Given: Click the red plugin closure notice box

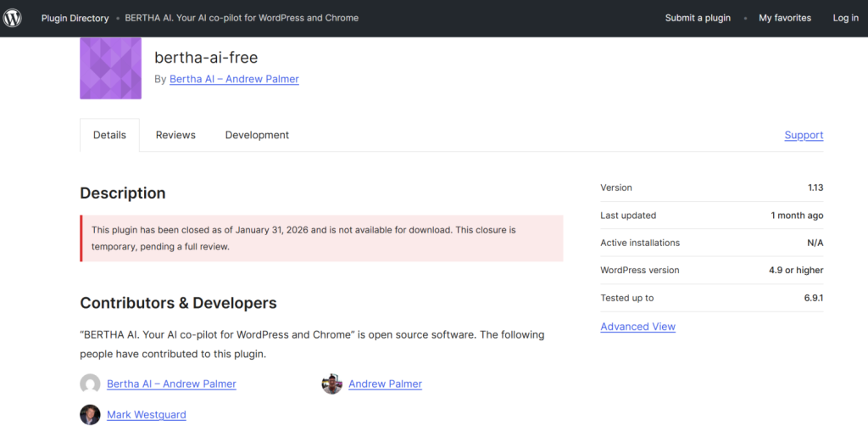Looking at the screenshot, I should click(321, 238).
